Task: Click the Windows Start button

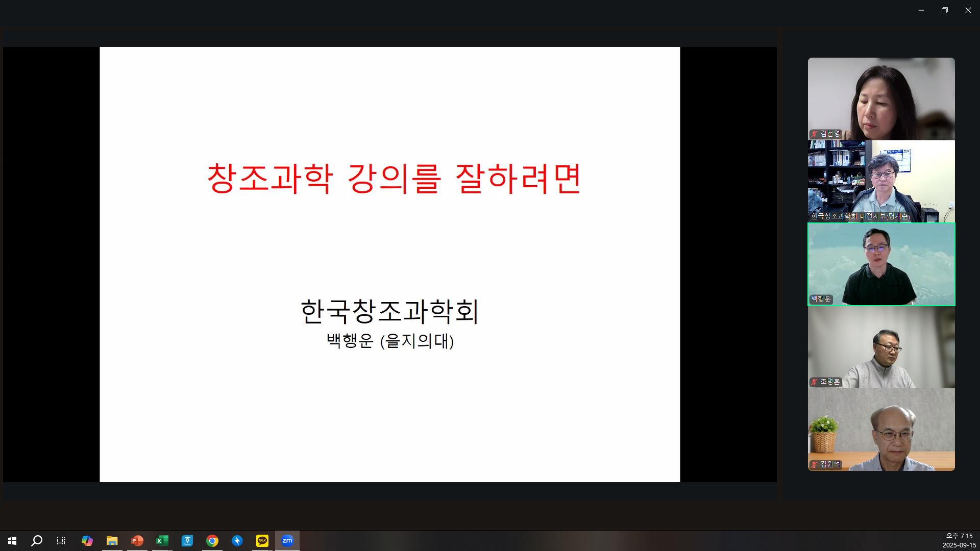Action: click(x=11, y=540)
